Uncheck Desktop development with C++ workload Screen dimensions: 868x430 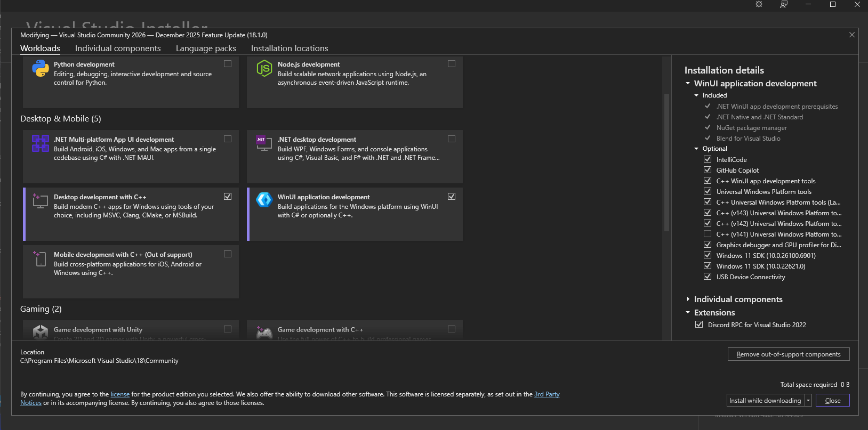point(228,197)
